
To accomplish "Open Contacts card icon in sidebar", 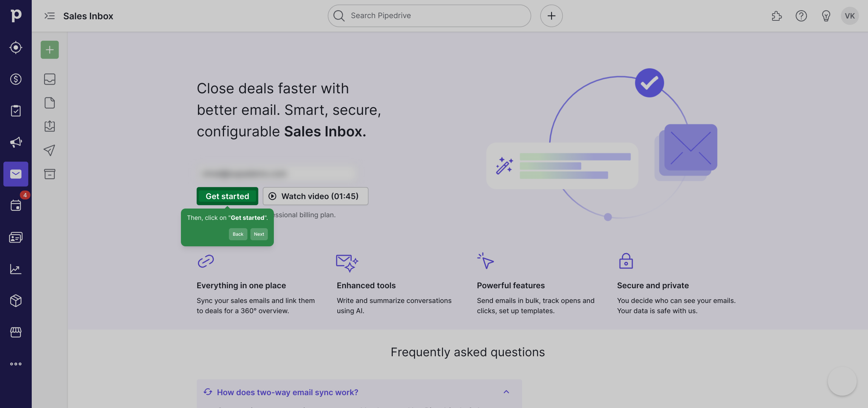I will (16, 237).
